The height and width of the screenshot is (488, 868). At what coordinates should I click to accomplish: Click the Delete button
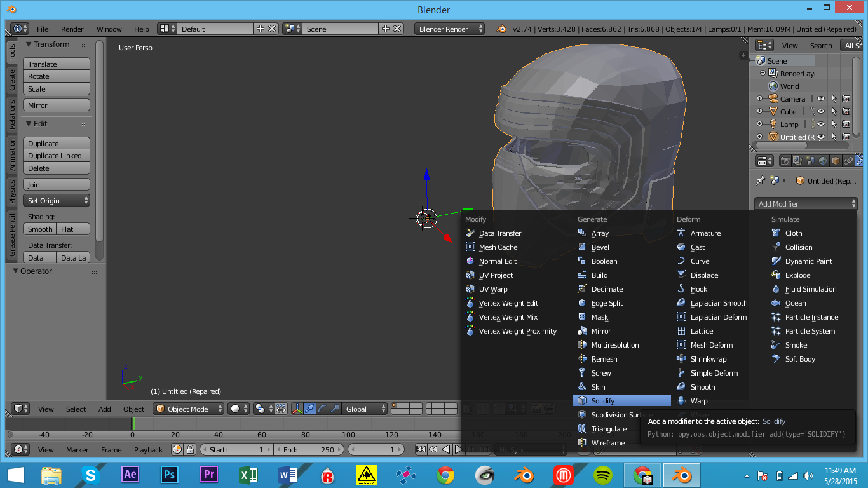tap(57, 168)
